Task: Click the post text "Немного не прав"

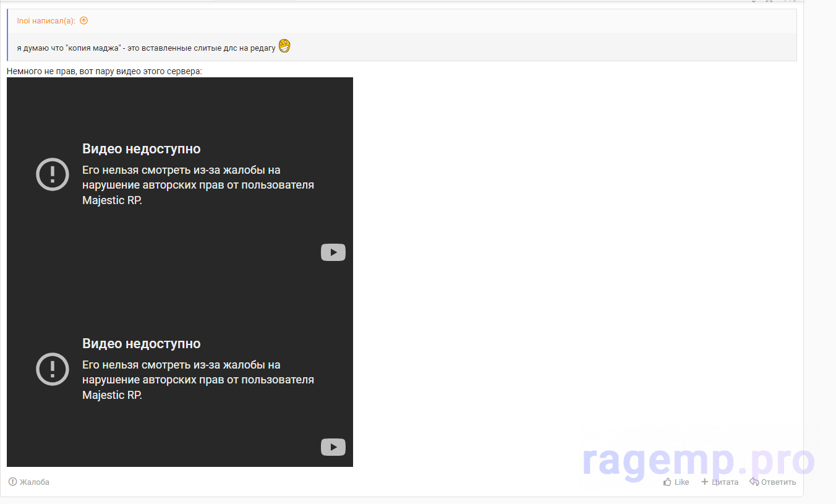Action: click(x=104, y=71)
